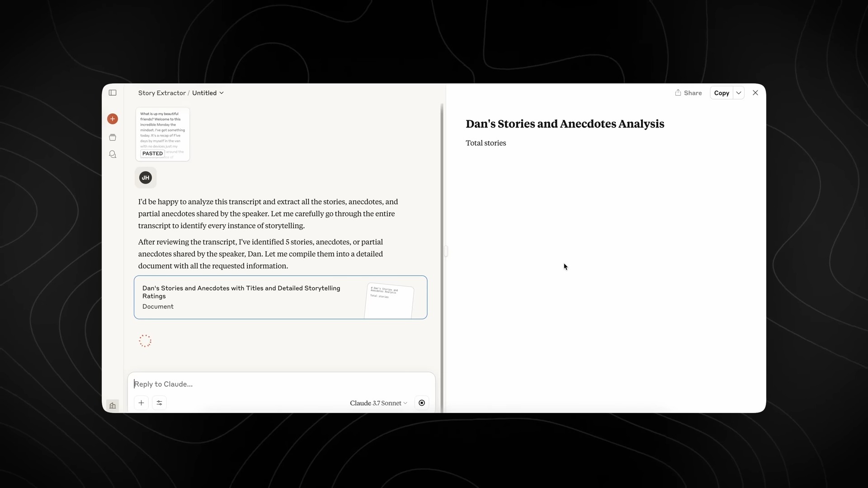Screen dimensions: 868x488
Task: Open the tools and settings sliders icon
Action: [159, 403]
